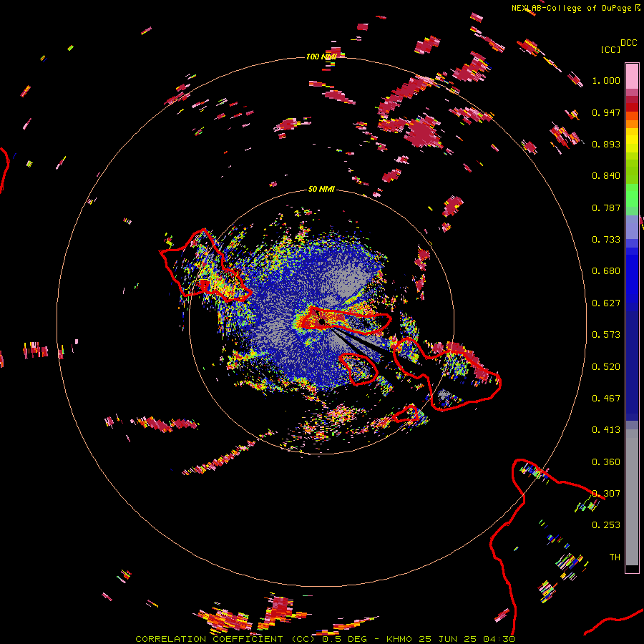Click the 0.787 value on the color scale
644x644 pixels.
click(x=606, y=208)
